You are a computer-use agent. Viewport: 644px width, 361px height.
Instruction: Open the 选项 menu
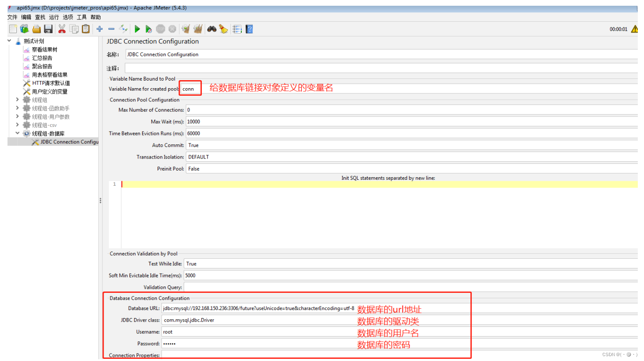[x=68, y=17]
